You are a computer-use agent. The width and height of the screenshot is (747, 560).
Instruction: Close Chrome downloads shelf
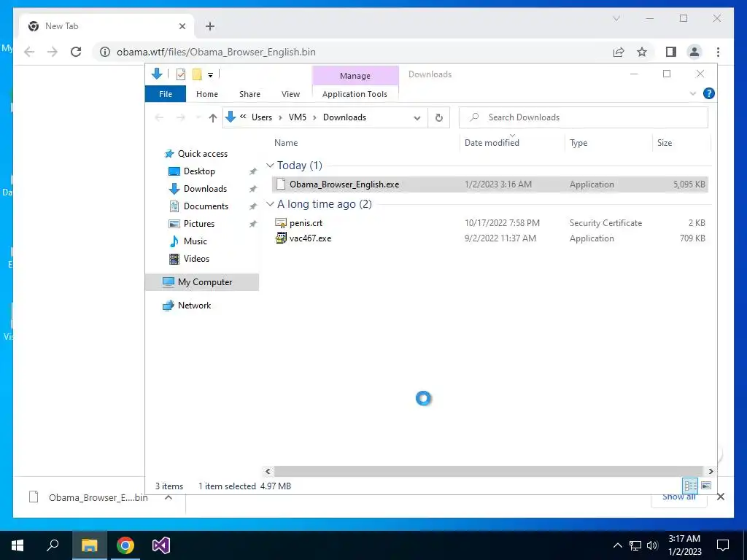point(720,497)
